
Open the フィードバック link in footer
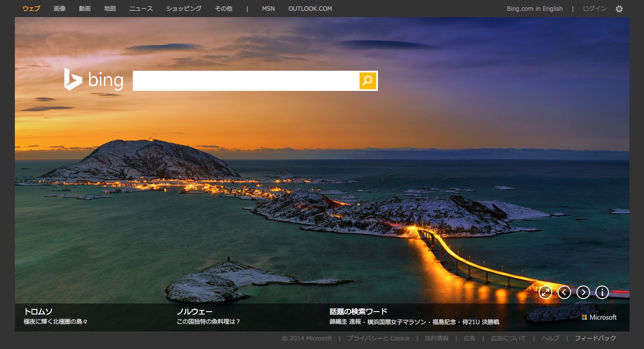595,338
